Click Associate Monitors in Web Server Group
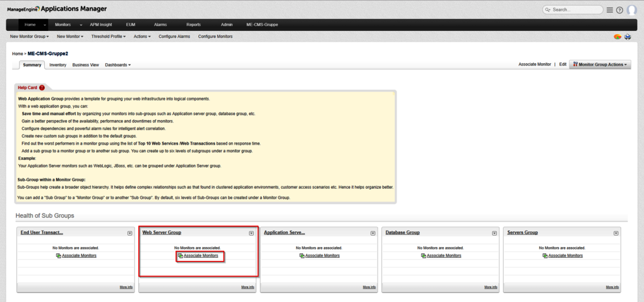The height and width of the screenshot is (302, 644). coord(201,256)
